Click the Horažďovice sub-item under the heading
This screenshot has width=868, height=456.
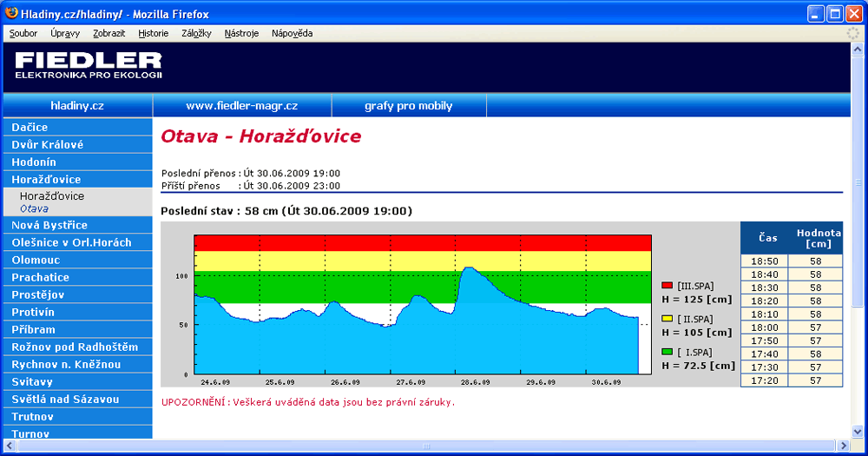(x=52, y=196)
